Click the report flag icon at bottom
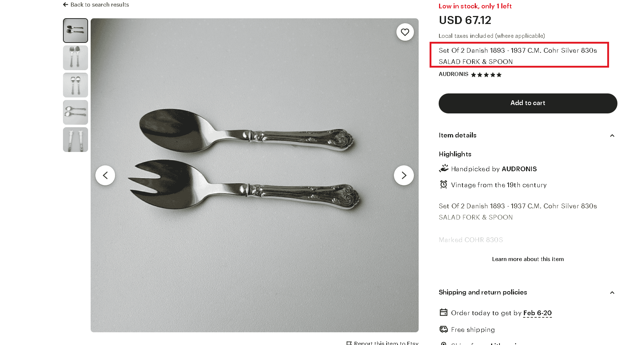 click(349, 343)
